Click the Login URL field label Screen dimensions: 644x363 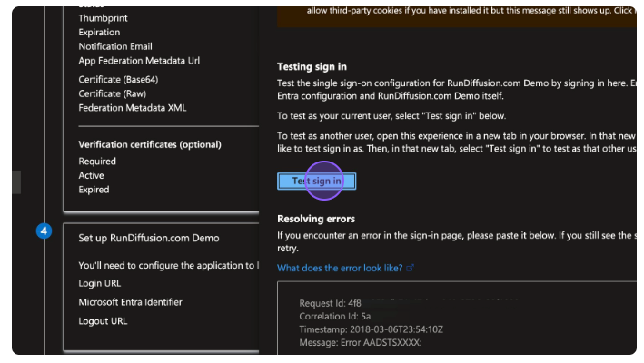[99, 283]
